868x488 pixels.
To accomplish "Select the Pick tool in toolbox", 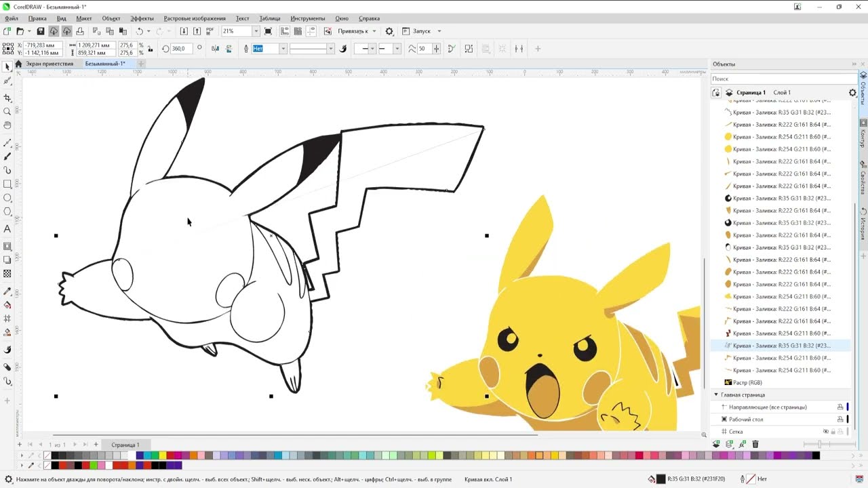I will (x=7, y=66).
